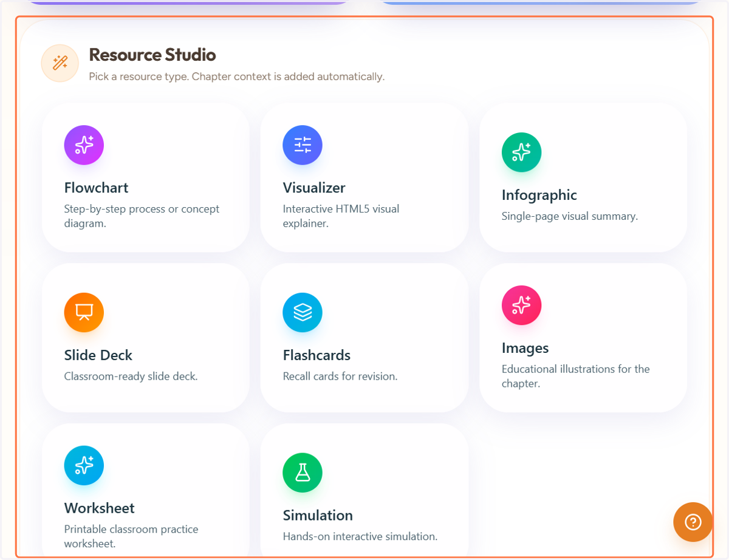Click 'Printable classroom practice worksheet.' description
Screen dimensions: 729x560
click(131, 537)
